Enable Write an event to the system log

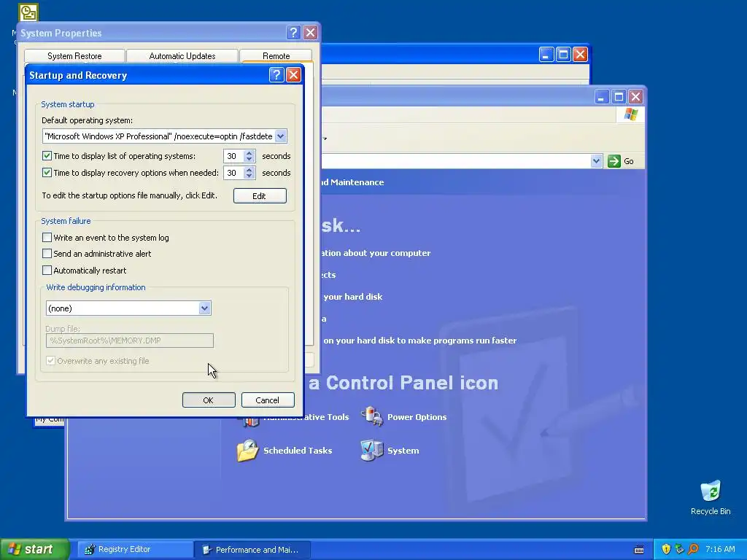47,237
